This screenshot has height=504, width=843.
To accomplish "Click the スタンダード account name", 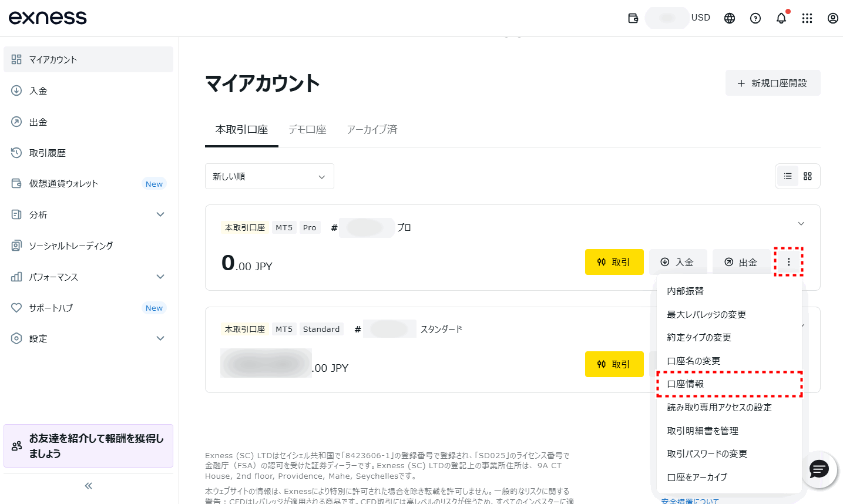I will click(441, 329).
